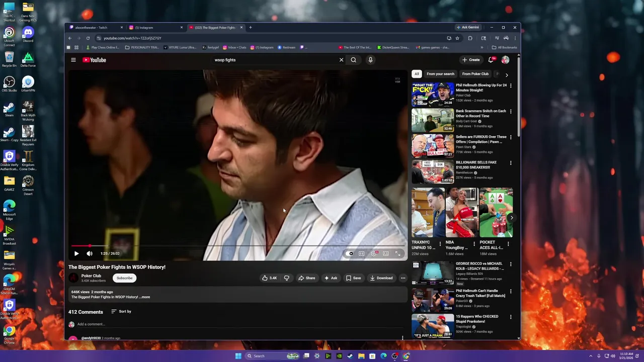Screen dimensions: 644x362
Task: Open options for Sellers are FURIOUS video
Action: click(511, 137)
